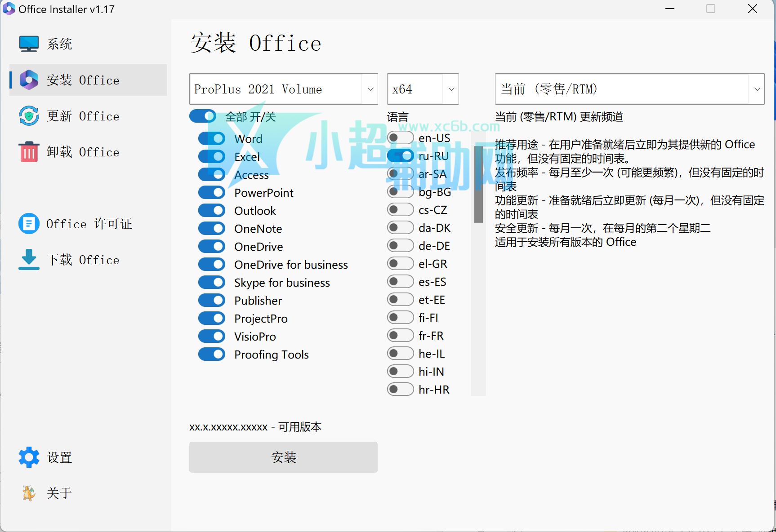Turn off the Access toggle
The width and height of the screenshot is (776, 532).
pyautogui.click(x=212, y=174)
